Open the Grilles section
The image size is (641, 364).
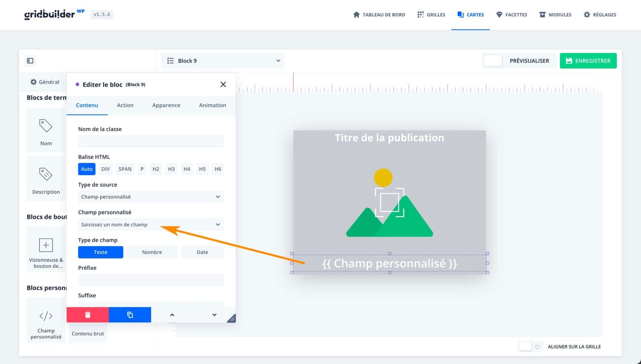431,14
